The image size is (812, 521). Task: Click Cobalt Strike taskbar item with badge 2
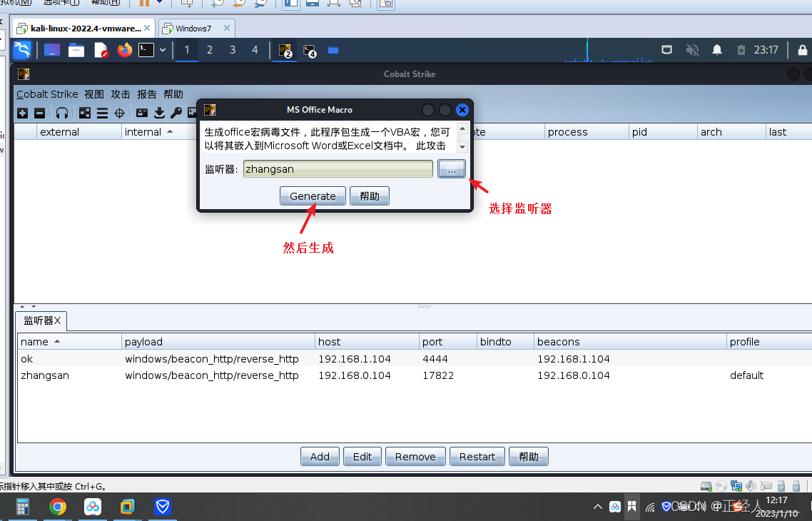coord(285,50)
